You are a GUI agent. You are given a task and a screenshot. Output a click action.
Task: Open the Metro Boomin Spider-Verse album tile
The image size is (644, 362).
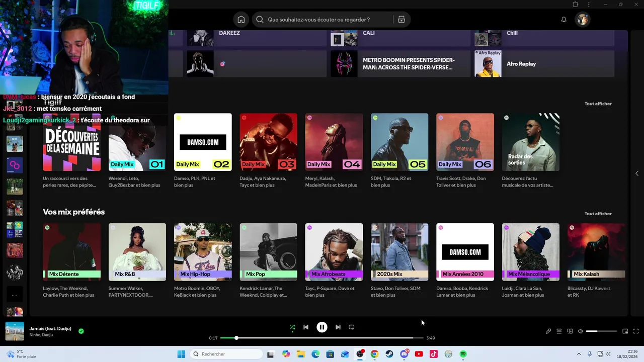coord(400,64)
